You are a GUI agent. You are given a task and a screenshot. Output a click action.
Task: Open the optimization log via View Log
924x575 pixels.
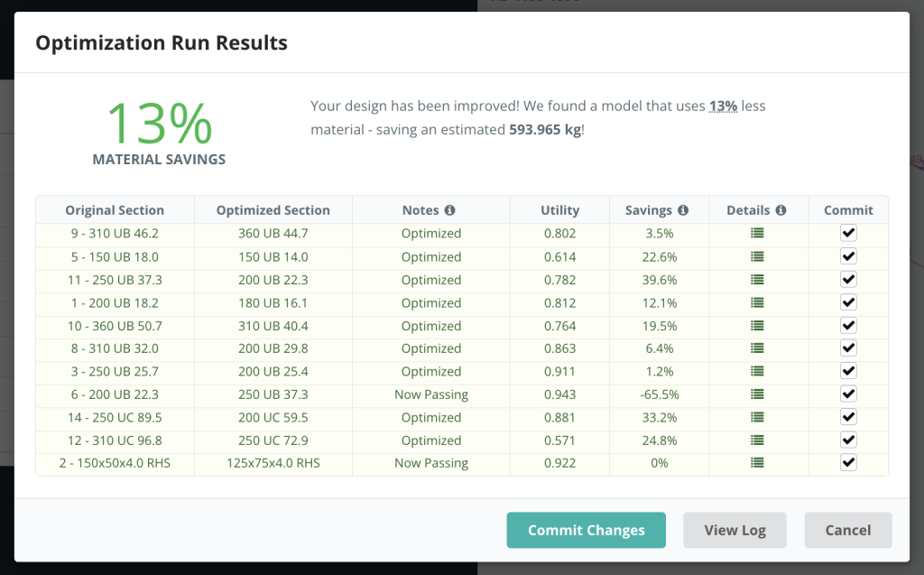[734, 530]
